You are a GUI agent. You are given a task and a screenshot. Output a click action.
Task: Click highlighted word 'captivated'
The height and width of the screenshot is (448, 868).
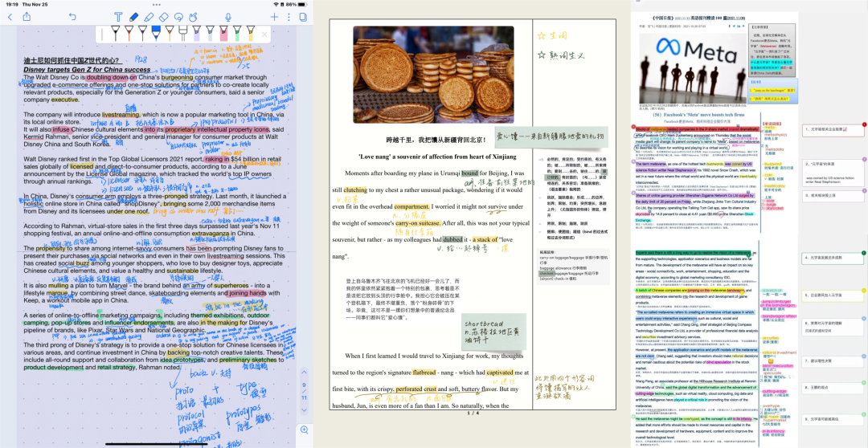[x=500, y=373]
